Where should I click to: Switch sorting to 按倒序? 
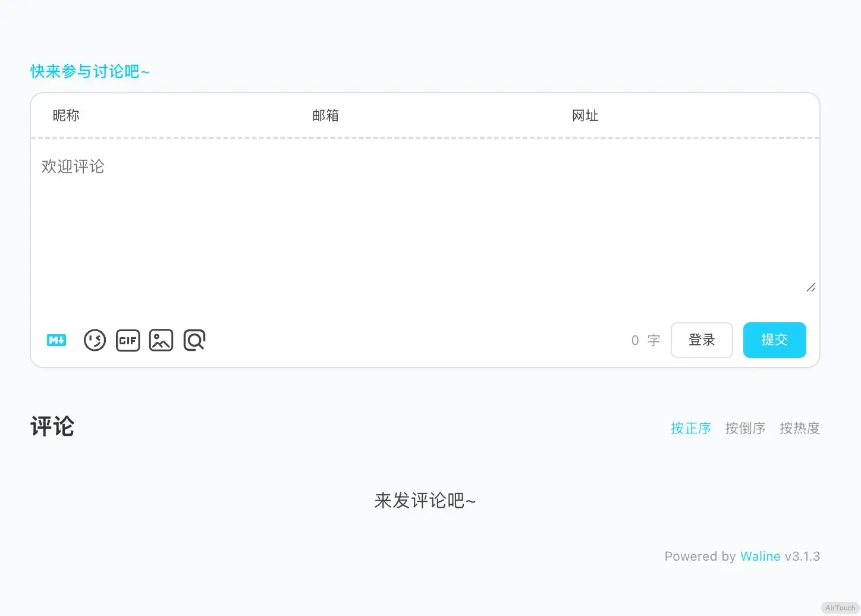(x=745, y=428)
